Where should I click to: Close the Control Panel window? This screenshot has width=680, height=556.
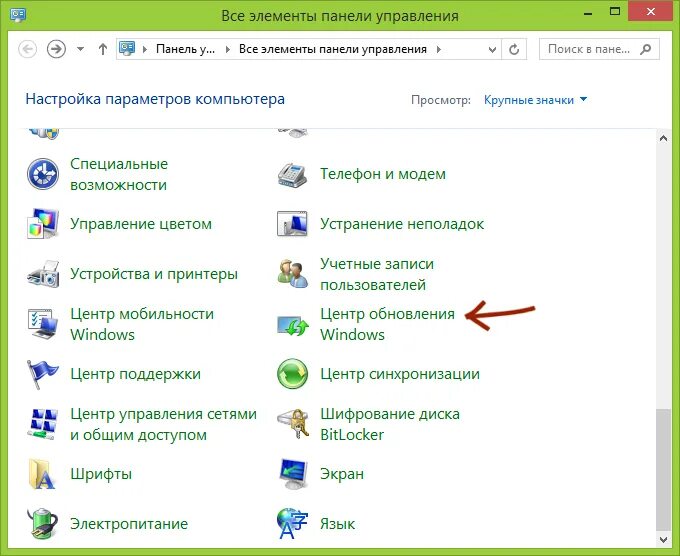pos(650,12)
